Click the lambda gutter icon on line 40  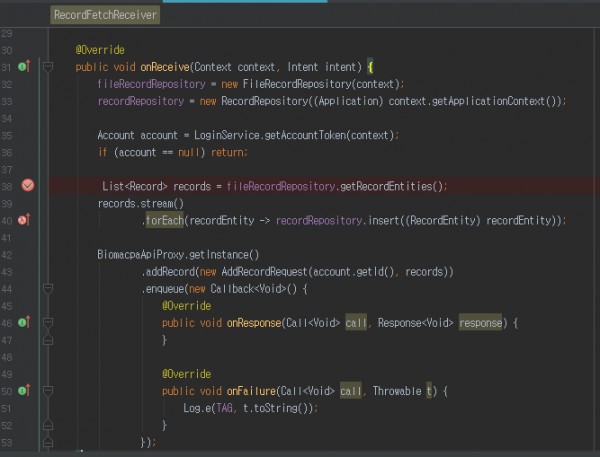click(x=24, y=220)
